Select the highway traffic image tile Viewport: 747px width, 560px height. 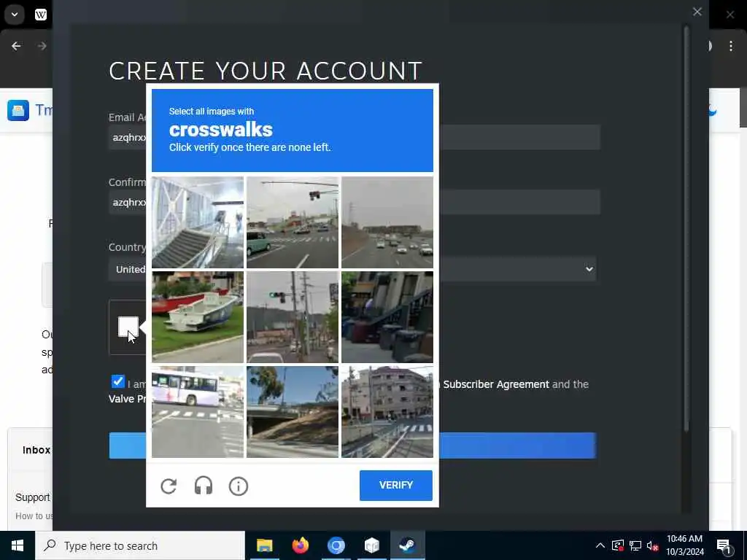point(387,222)
